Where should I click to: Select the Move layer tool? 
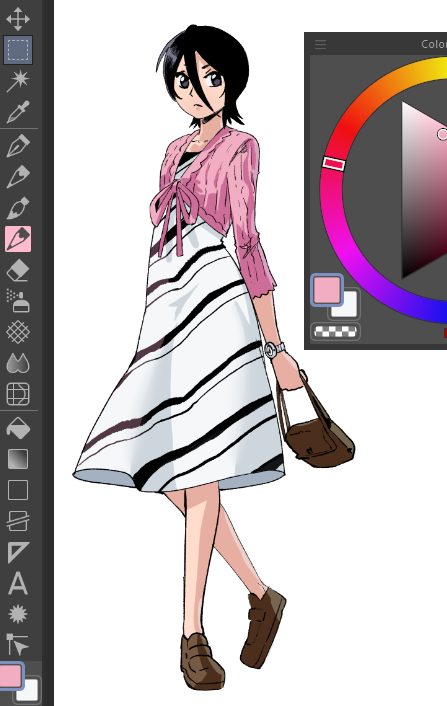(x=18, y=18)
